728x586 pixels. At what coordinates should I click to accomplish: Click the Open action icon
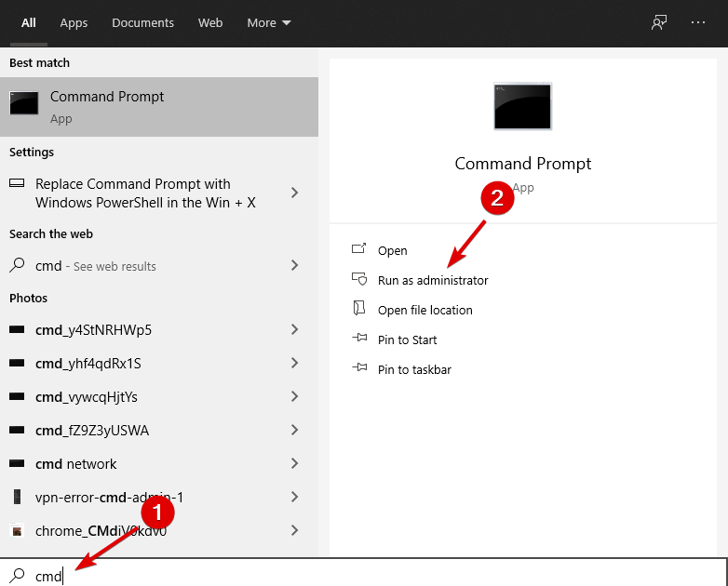[x=359, y=248]
